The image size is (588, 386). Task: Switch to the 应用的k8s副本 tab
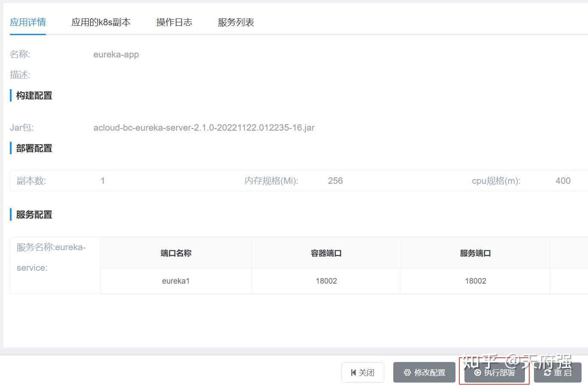point(101,22)
